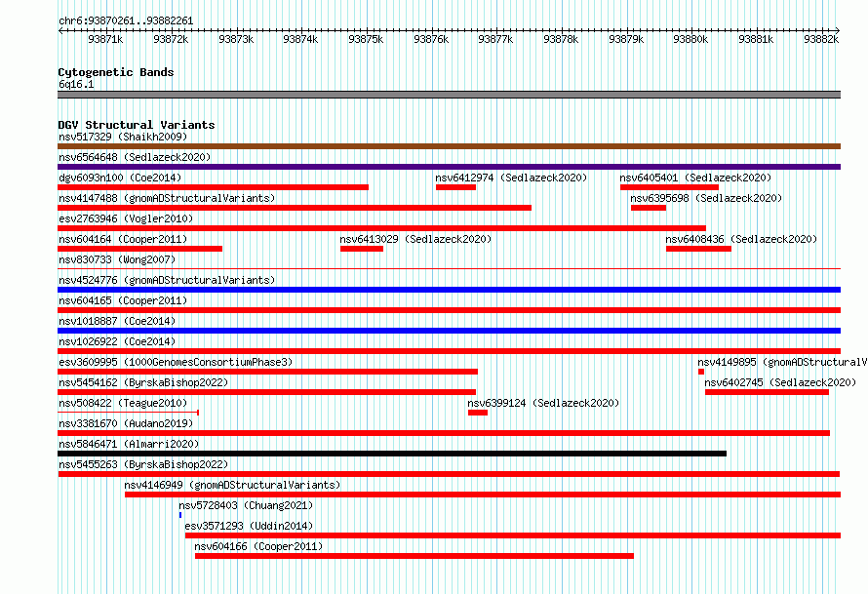Click nsv6413029 (Sedlazeck2020) label
Image resolution: width=868 pixels, height=594 pixels.
click(415, 239)
